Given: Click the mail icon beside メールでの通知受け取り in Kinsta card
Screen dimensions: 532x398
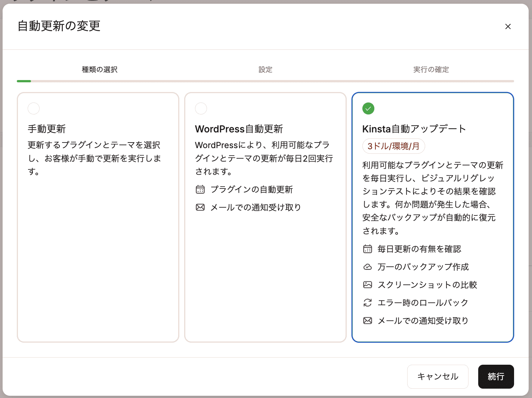Looking at the screenshot, I should click(x=367, y=321).
